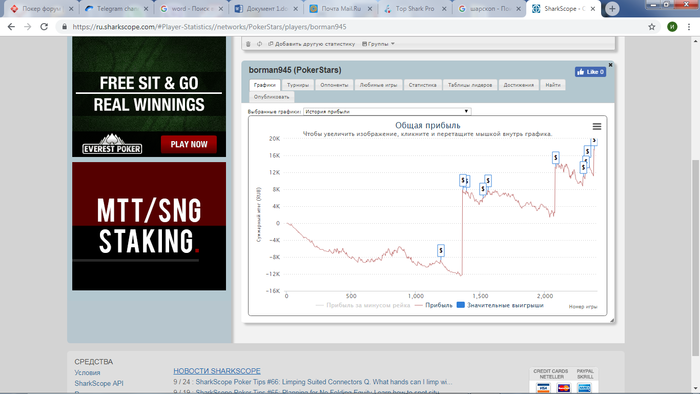The height and width of the screenshot is (394, 700).
Task: Click the $ win marker near -8K
Action: coord(441,250)
